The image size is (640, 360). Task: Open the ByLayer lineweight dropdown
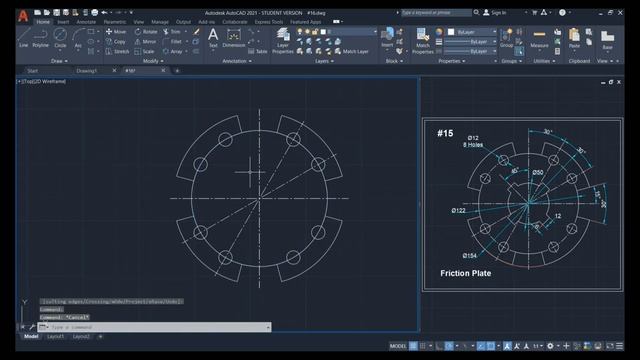coord(471,42)
